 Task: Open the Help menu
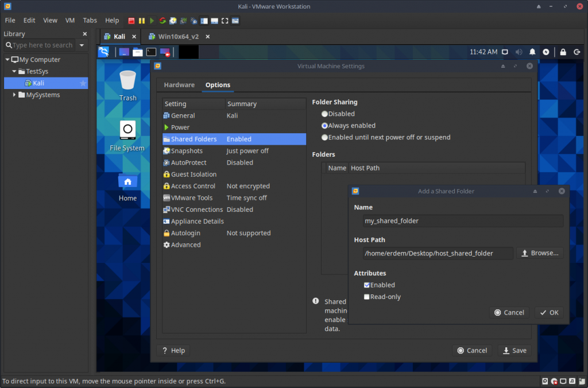tap(112, 20)
